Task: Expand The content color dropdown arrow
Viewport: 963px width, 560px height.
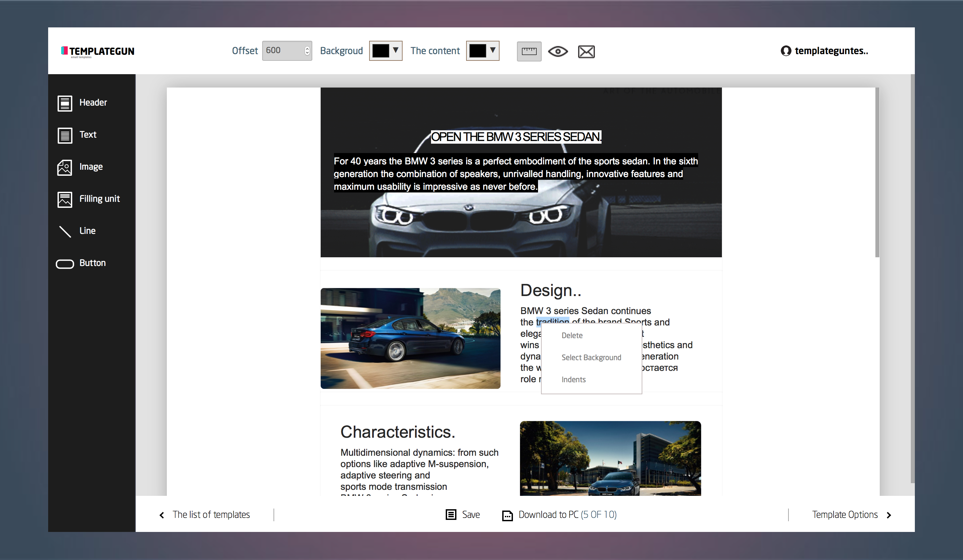Action: coord(493,50)
